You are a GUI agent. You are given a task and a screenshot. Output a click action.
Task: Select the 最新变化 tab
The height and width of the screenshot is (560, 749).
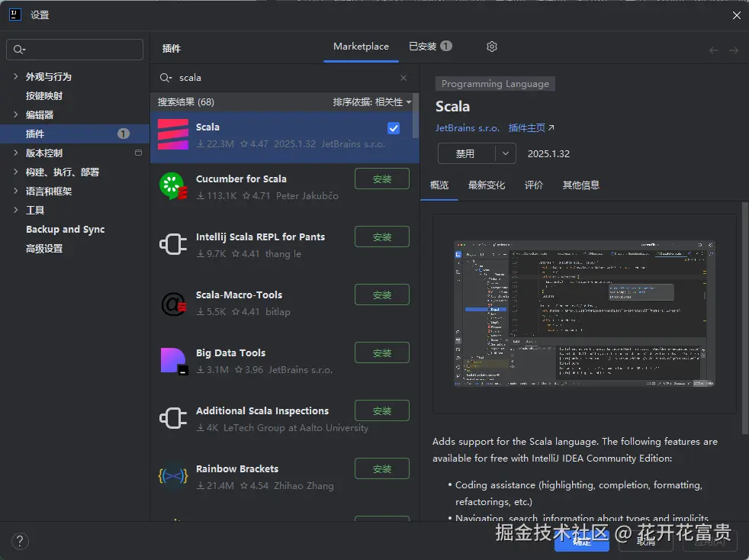(487, 185)
